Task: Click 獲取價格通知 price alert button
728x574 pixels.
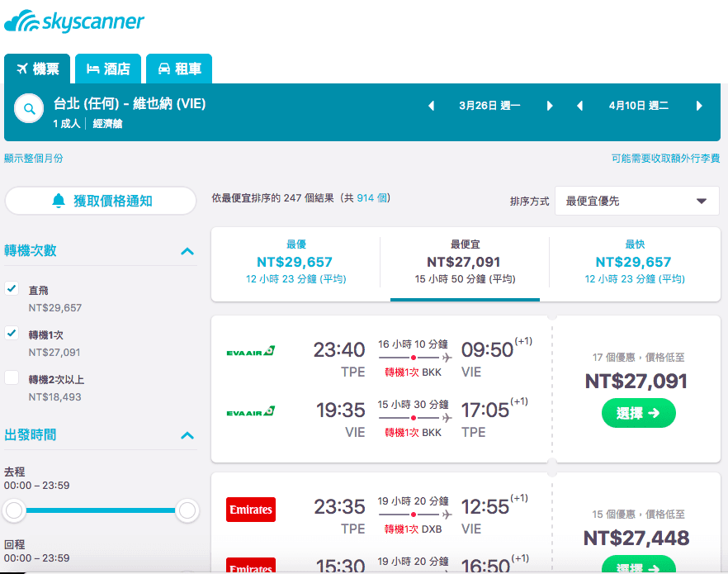Action: pos(101,201)
